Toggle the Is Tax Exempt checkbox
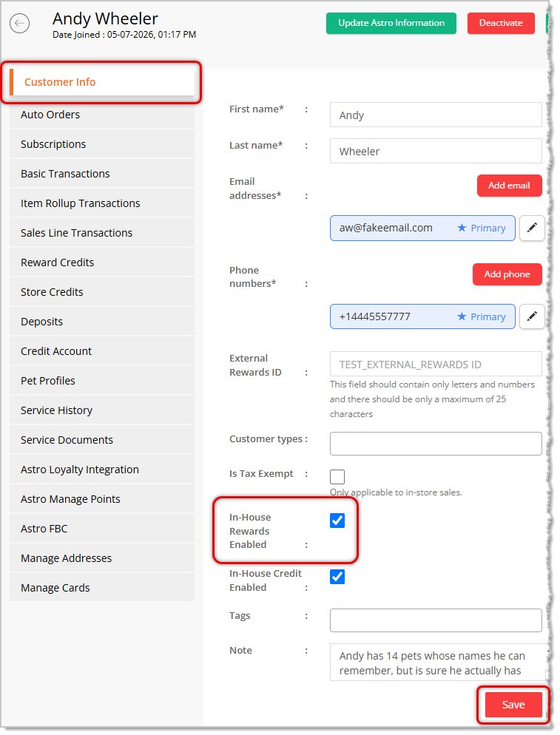The height and width of the screenshot is (735, 560). (x=337, y=477)
